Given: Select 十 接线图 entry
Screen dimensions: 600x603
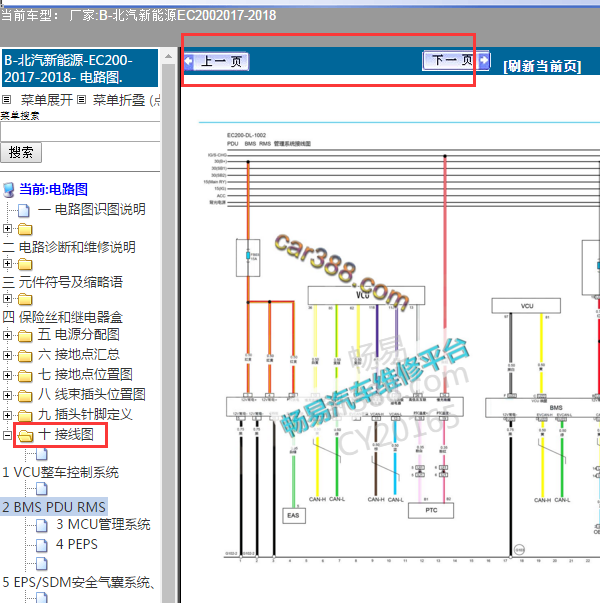Looking at the screenshot, I should [x=66, y=434].
